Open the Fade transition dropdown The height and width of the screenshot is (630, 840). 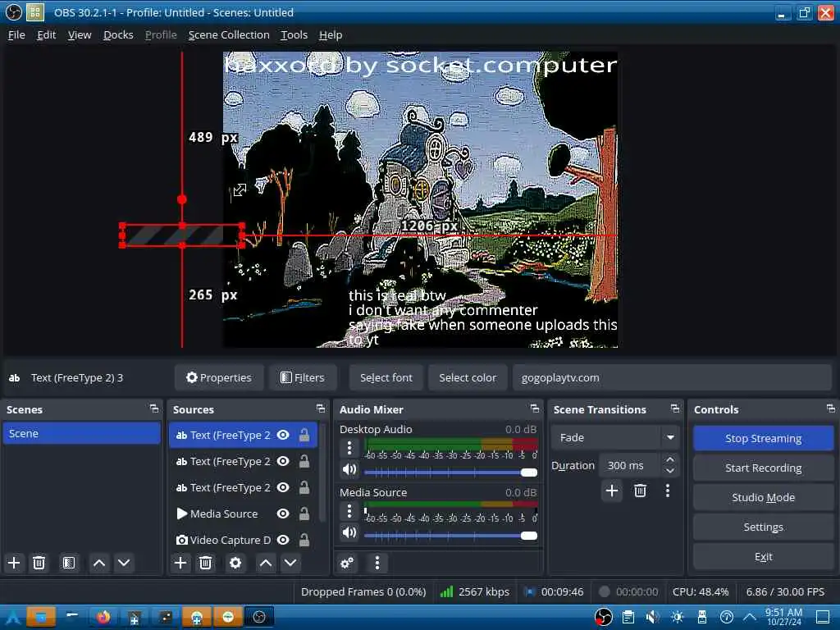pos(615,438)
